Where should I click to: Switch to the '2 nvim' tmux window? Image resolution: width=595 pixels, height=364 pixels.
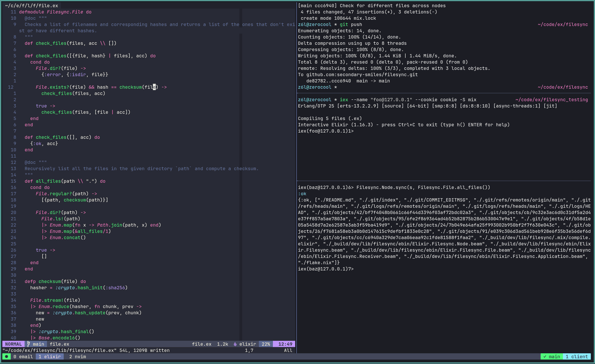point(77,357)
